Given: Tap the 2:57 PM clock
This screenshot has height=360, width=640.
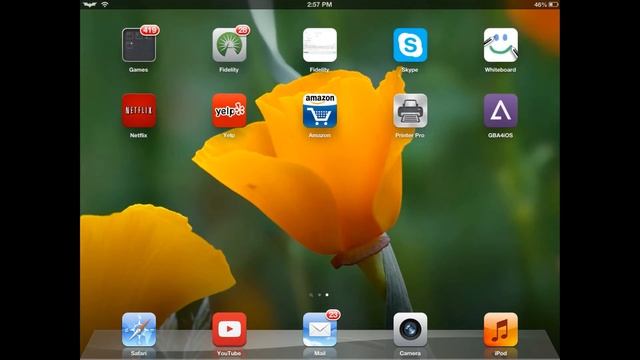Looking at the screenshot, I should click(320, 4).
